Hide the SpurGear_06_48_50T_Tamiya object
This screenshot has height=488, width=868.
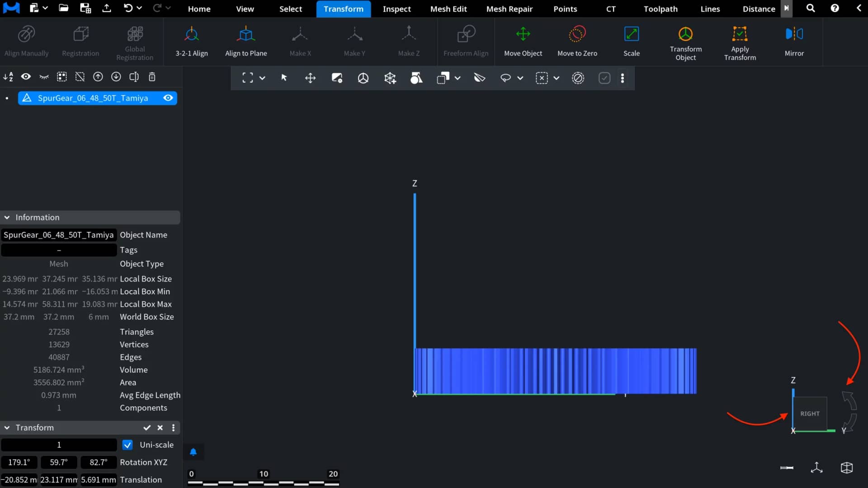pos(168,98)
